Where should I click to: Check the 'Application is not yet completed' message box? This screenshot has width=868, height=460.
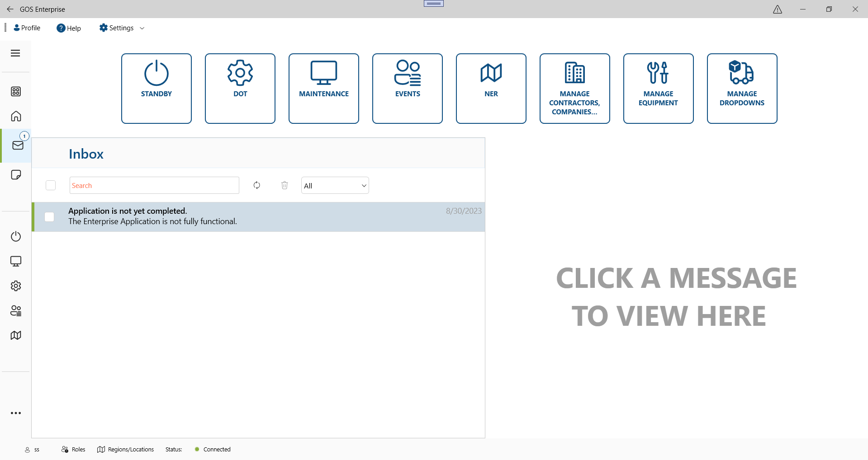coord(49,217)
